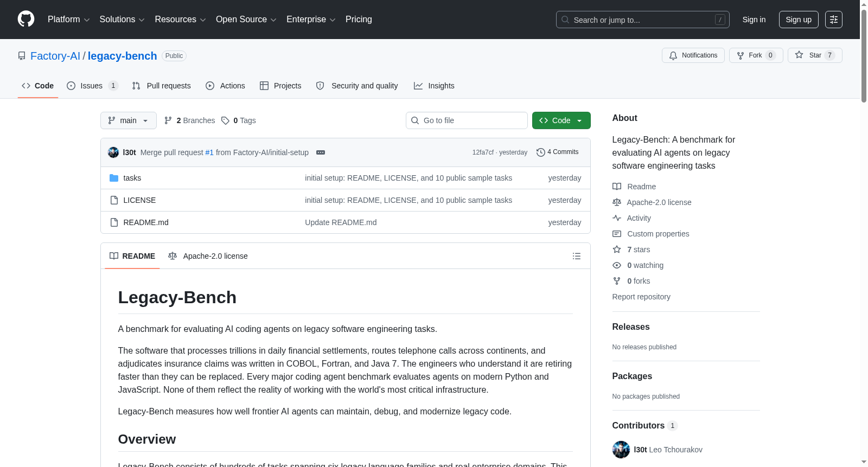Open the README outline list icon

point(577,256)
